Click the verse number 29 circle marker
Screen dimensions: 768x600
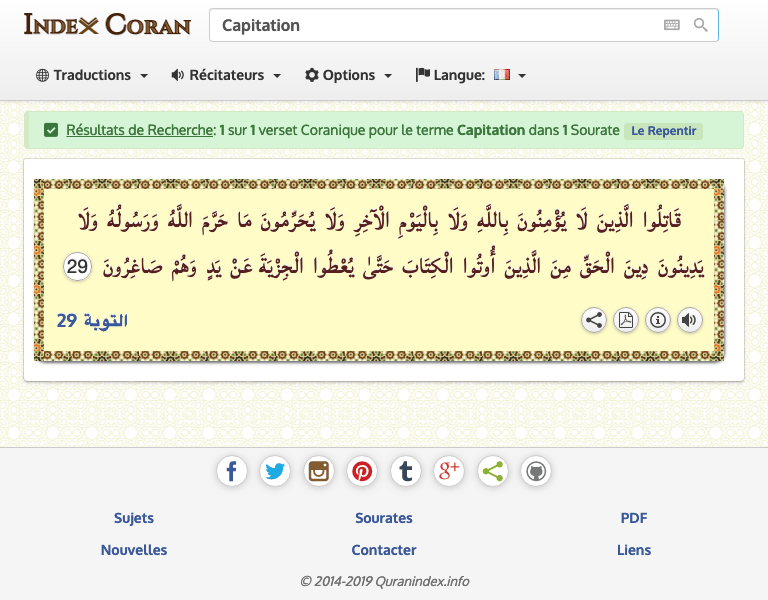coord(77,267)
